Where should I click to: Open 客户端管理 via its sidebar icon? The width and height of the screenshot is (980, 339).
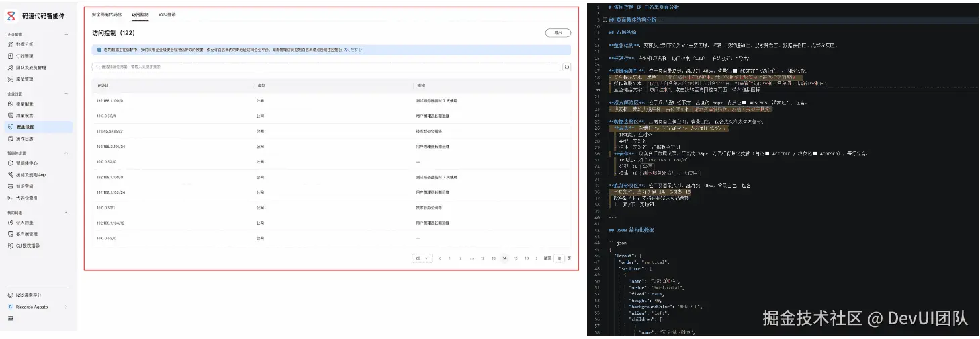point(10,233)
